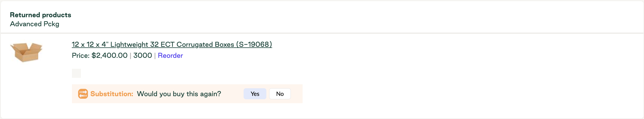Click the divider pipe before Reorder
This screenshot has width=644, height=119.
tap(155, 56)
